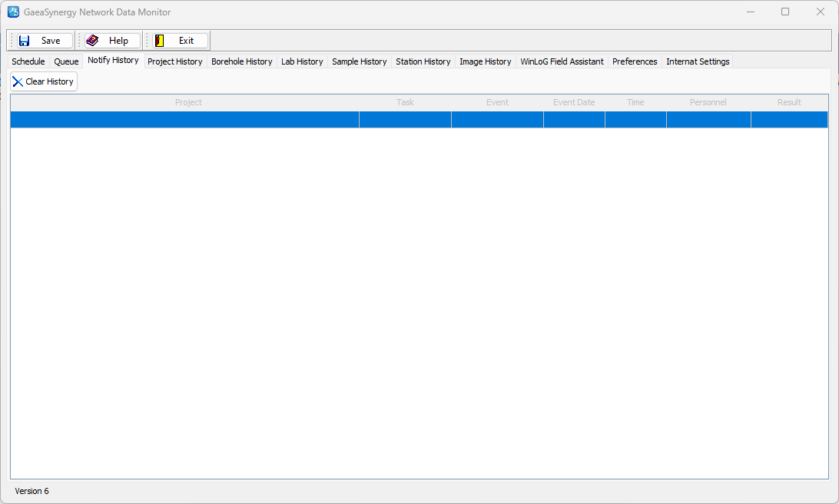
Task: Open the Station History tab
Action: pos(423,61)
